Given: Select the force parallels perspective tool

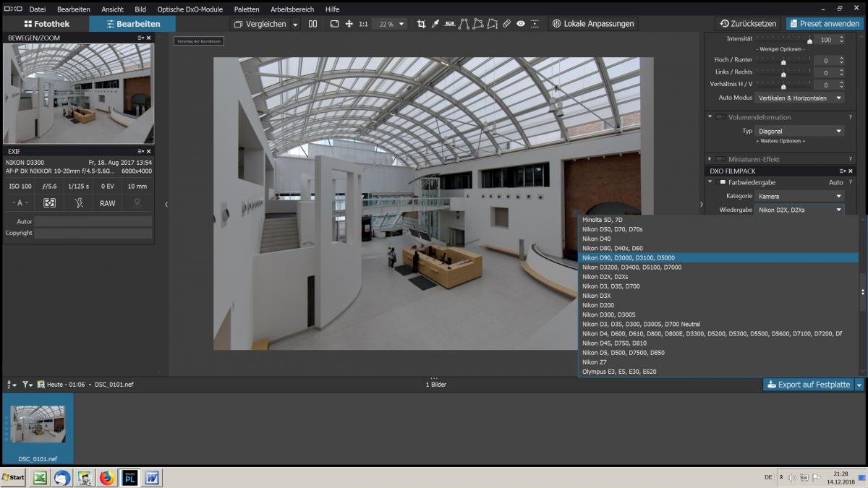Looking at the screenshot, I should coord(464,24).
